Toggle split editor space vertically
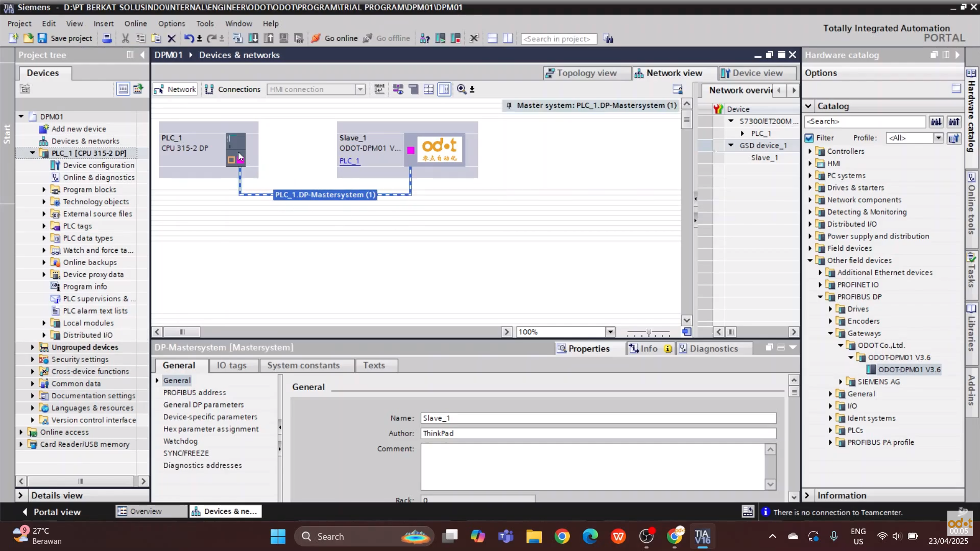980x551 pixels. pos(508,38)
